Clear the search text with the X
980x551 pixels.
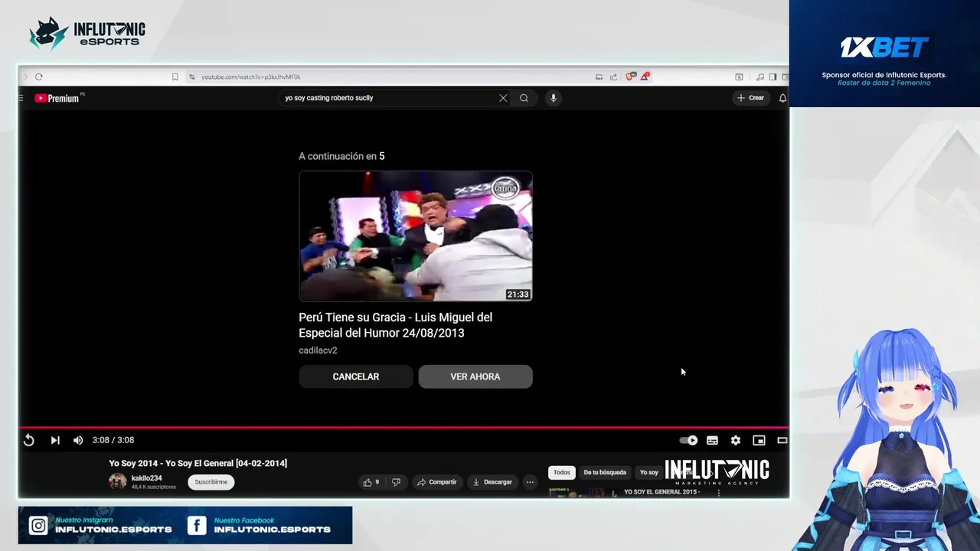click(503, 98)
